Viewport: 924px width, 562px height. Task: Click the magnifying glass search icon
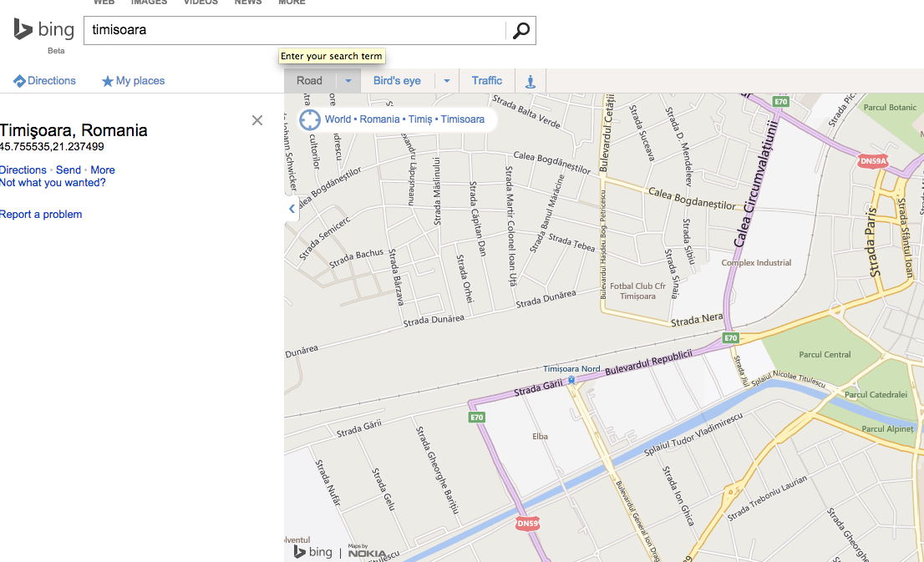click(521, 30)
